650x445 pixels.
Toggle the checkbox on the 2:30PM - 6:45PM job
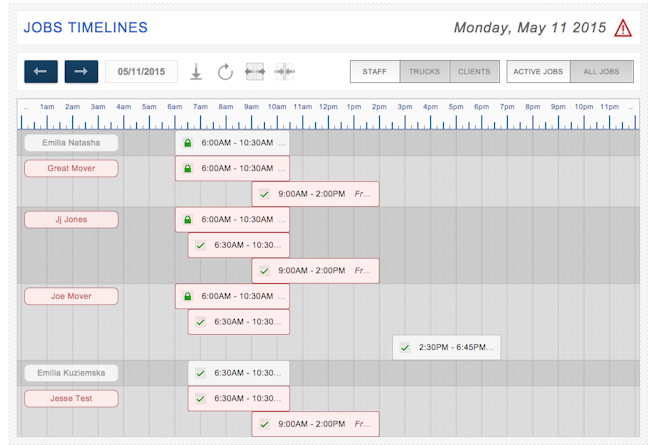click(404, 347)
